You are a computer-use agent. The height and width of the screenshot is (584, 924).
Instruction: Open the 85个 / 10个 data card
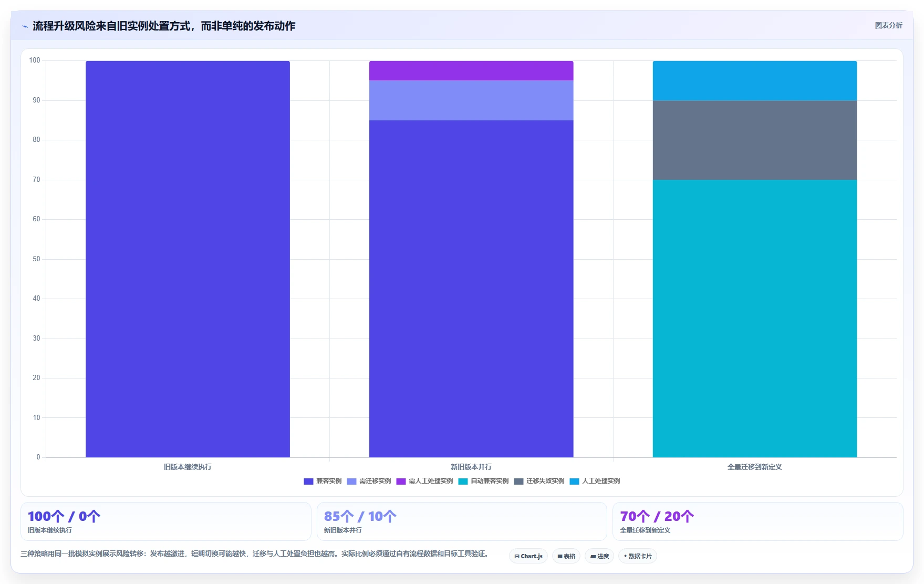pos(462,521)
